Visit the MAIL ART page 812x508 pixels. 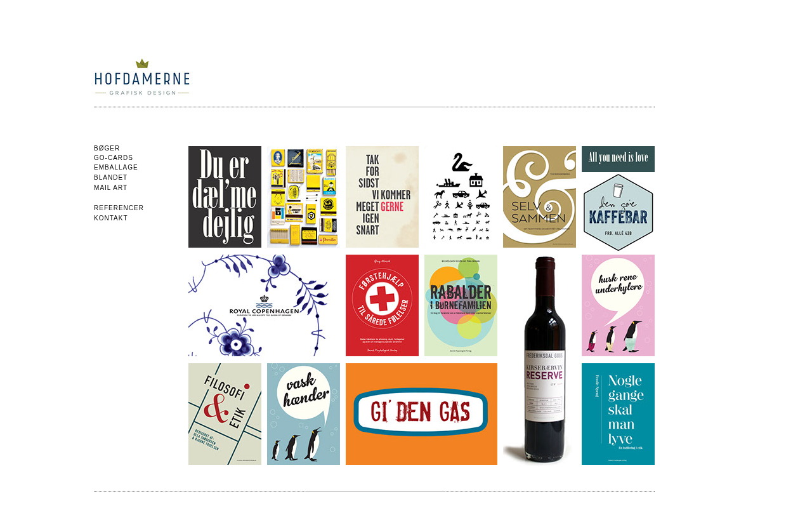[x=110, y=187]
